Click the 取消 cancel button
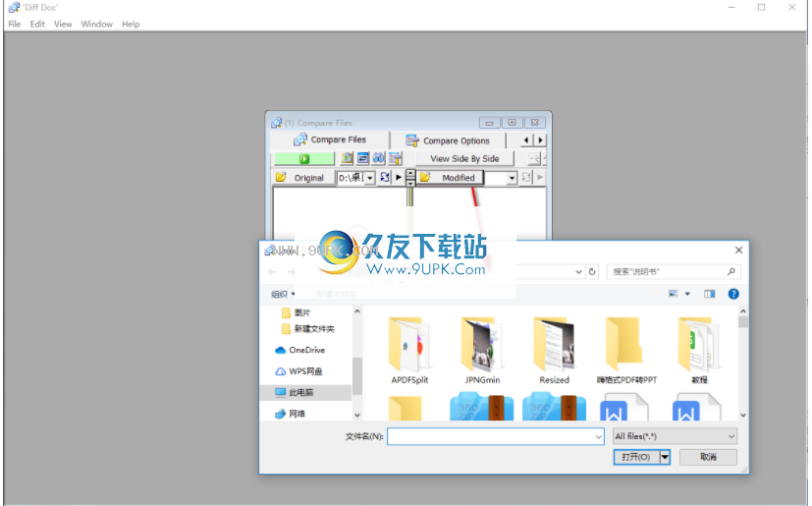 708,457
